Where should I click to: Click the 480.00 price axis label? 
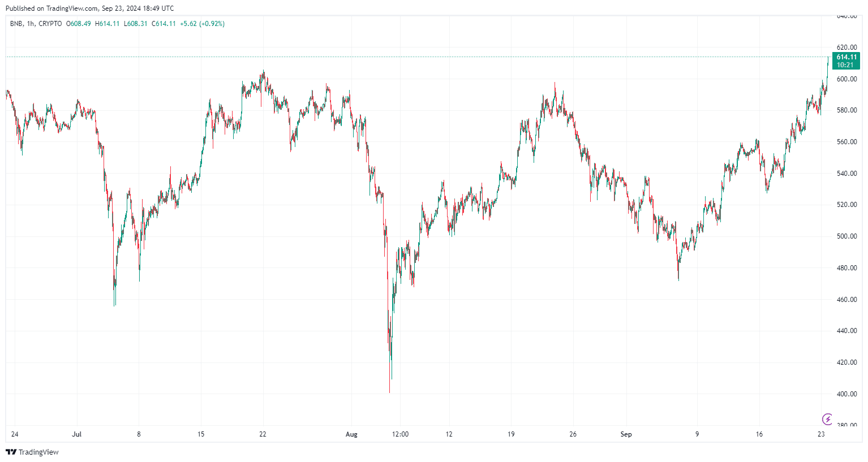pyautogui.click(x=846, y=268)
